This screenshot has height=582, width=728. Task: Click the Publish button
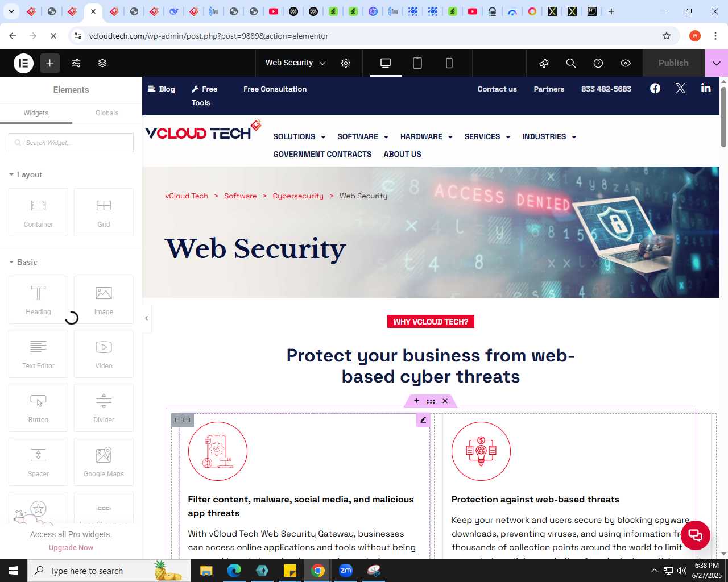tap(673, 63)
